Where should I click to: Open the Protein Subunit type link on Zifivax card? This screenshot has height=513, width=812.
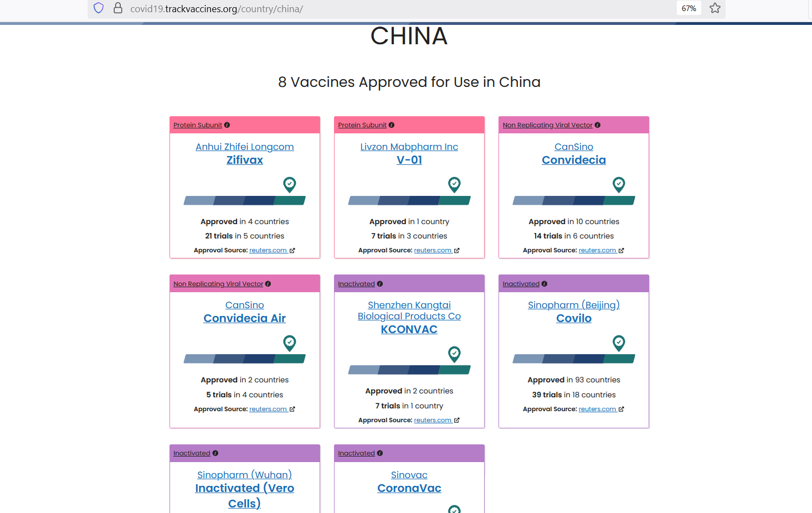coord(198,125)
